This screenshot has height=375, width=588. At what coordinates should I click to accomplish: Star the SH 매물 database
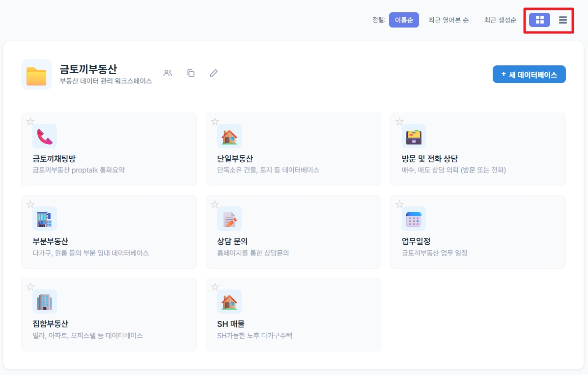point(215,287)
